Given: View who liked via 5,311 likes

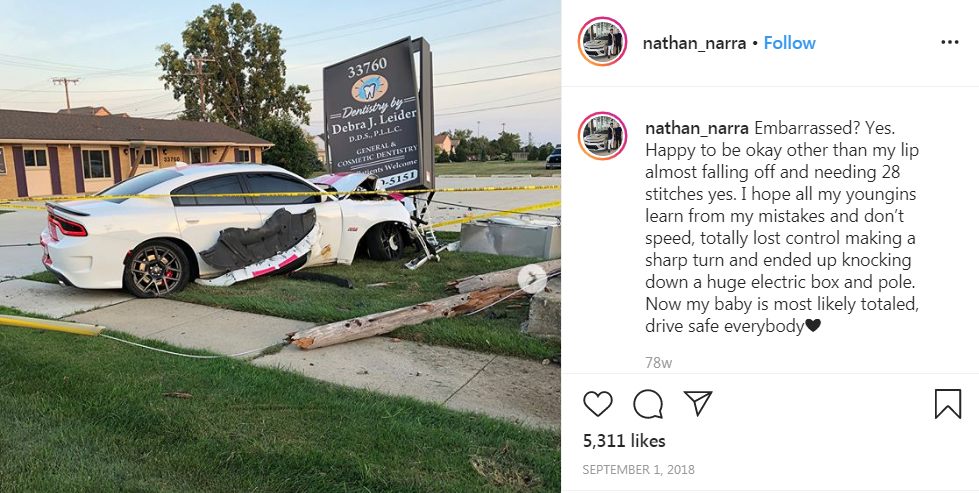Looking at the screenshot, I should click(x=624, y=441).
